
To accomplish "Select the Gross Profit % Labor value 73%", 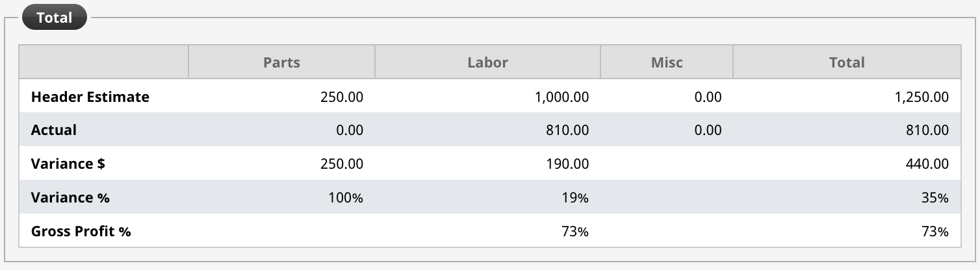I will click(576, 232).
